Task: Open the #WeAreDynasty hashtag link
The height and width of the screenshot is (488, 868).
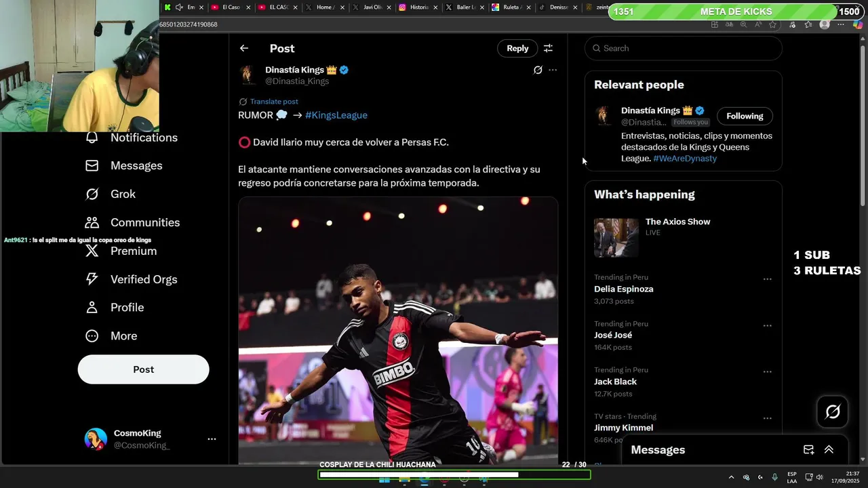Action: coord(685,159)
